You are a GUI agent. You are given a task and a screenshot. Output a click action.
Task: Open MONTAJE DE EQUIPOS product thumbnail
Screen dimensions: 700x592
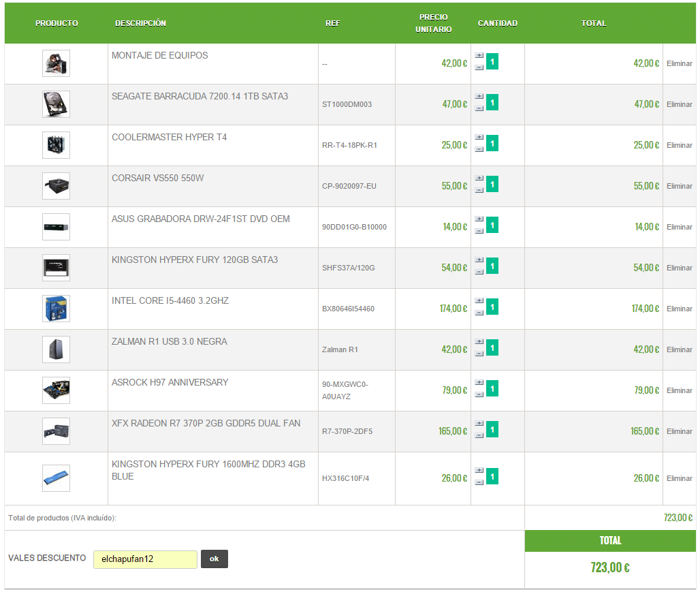[x=57, y=63]
